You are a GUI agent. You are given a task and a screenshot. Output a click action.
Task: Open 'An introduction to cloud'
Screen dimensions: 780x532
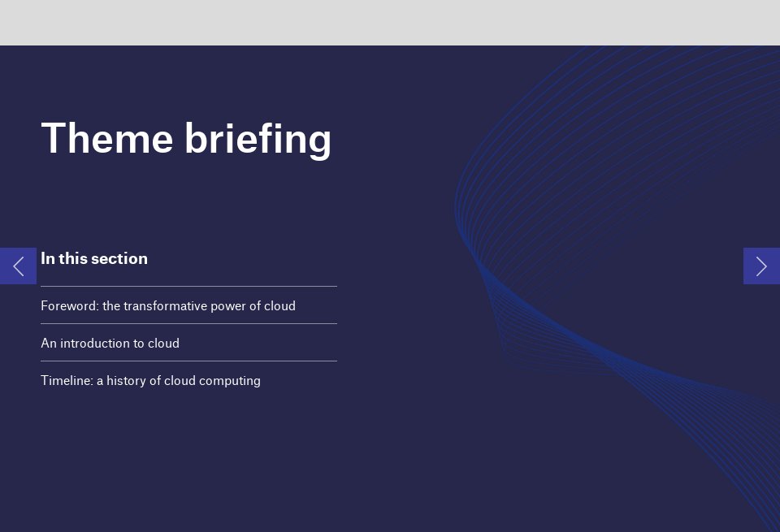[110, 344]
